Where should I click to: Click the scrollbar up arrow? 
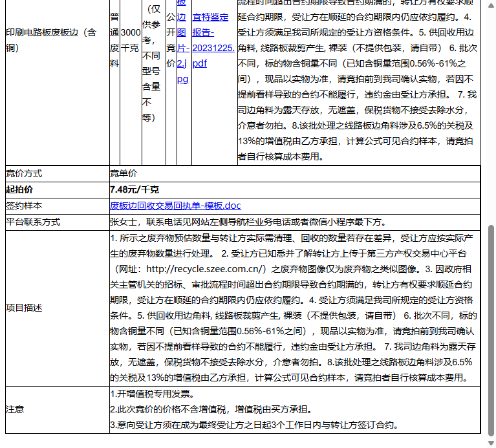click(491, 5)
